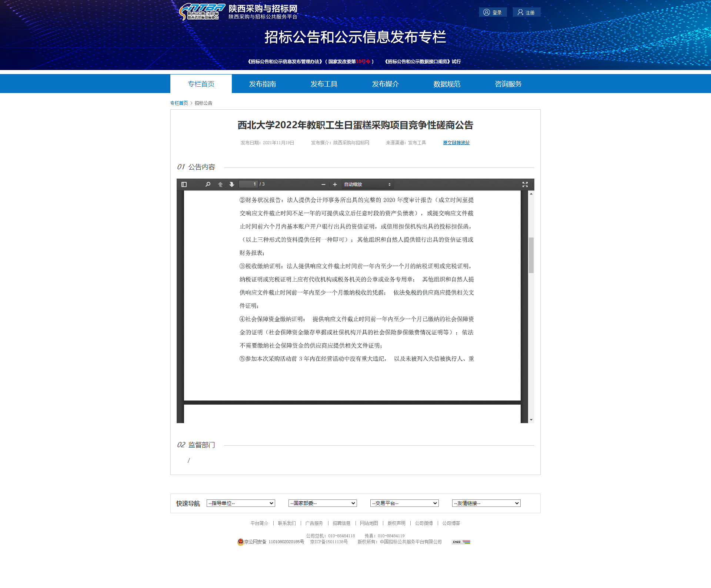
Task: Click the 专栏首页 breadcrumb link
Action: (179, 103)
